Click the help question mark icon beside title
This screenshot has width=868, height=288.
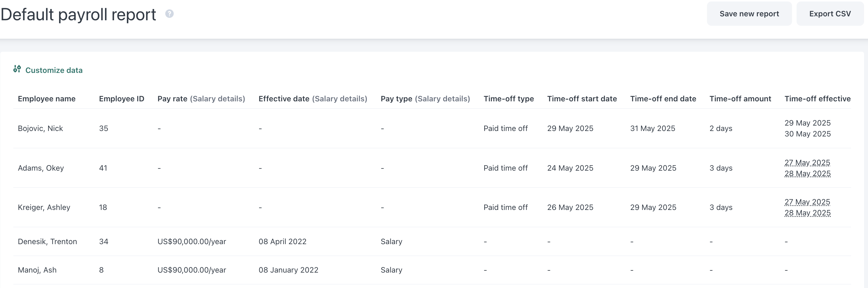coord(169,14)
